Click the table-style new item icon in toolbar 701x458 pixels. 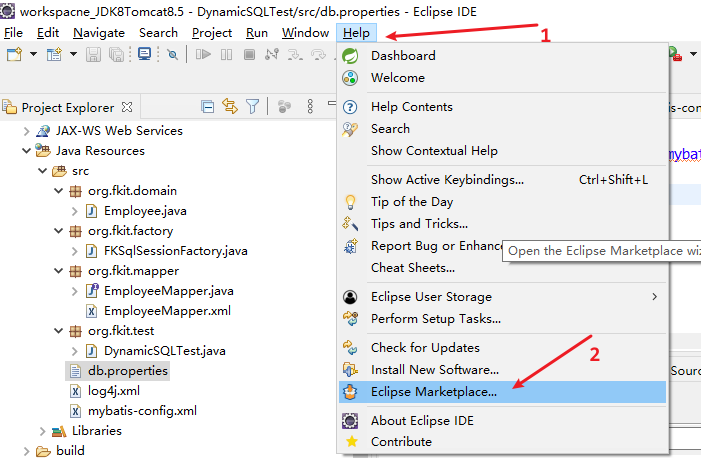[55, 55]
